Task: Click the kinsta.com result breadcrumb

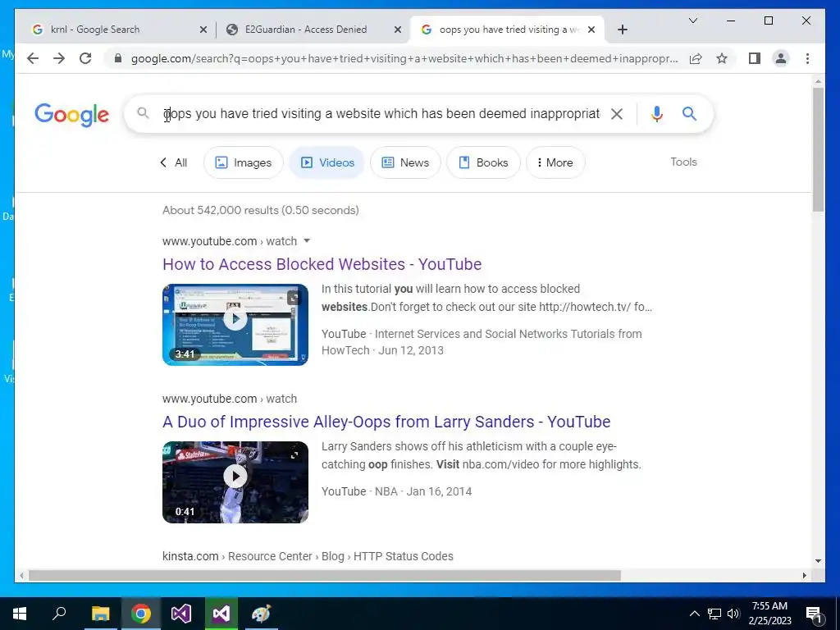Action: click(308, 556)
